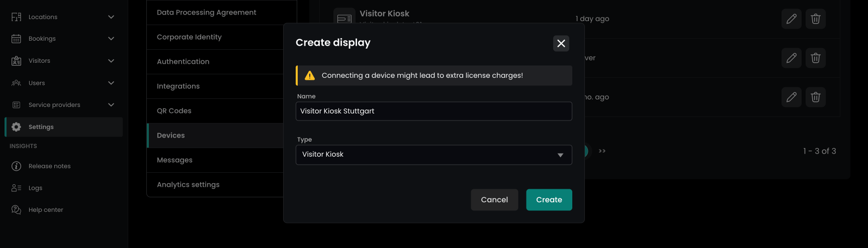Click the Help center icon in sidebar
Screen dimensions: 868x248
coord(16,210)
